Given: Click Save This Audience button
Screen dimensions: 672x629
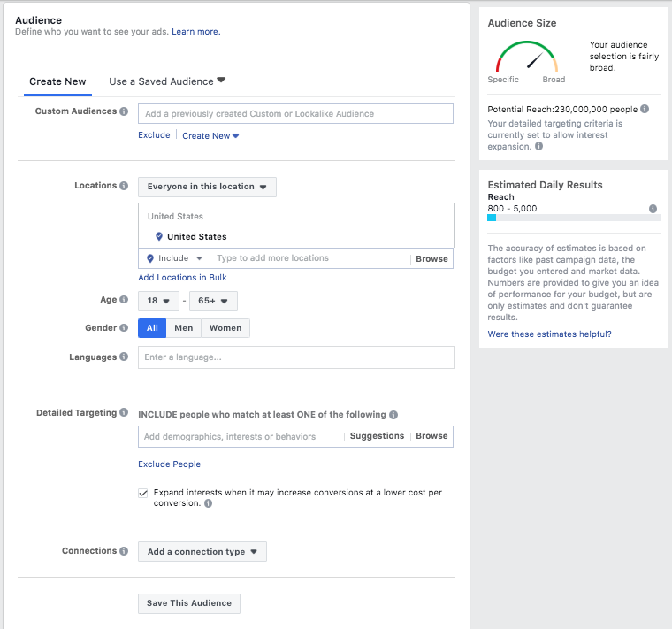Looking at the screenshot, I should [189, 603].
